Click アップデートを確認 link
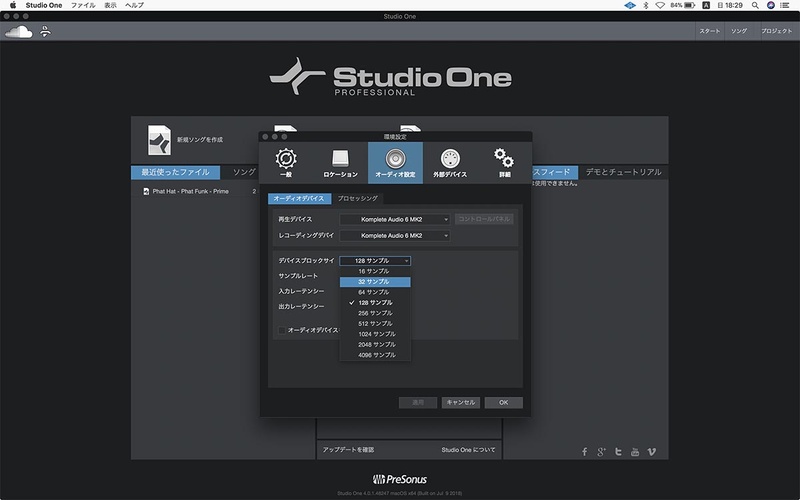The width and height of the screenshot is (800, 500). (x=348, y=450)
